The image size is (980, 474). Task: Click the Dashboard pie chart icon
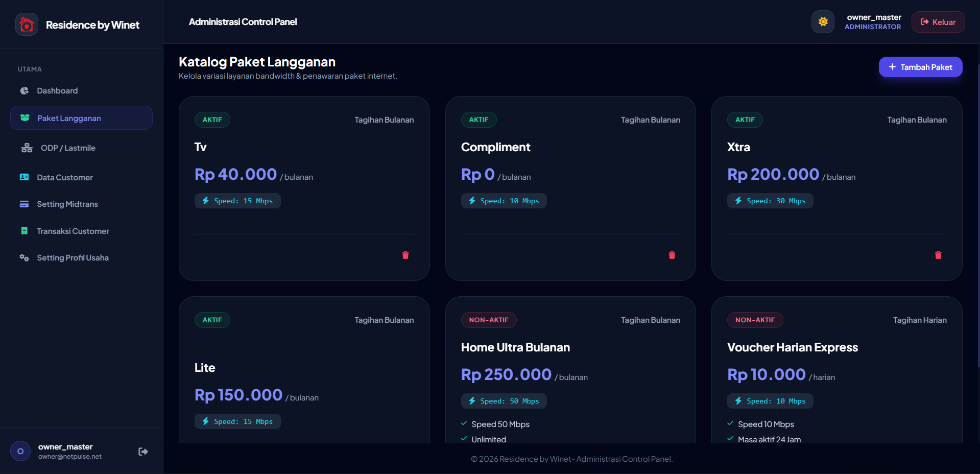point(25,91)
